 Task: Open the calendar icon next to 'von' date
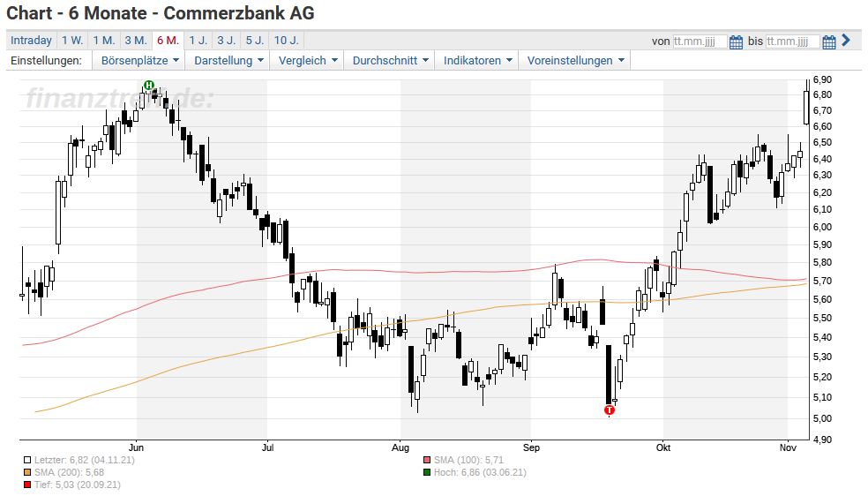736,41
